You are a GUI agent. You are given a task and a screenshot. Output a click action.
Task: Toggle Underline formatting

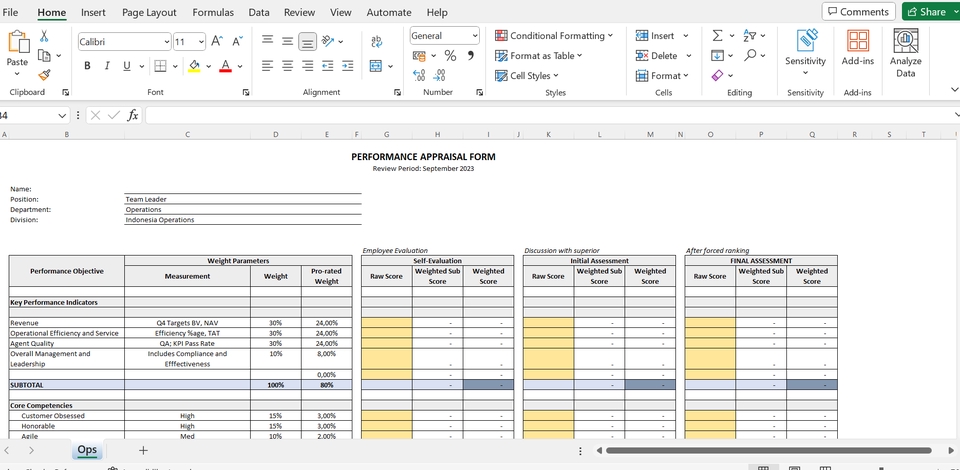coord(127,65)
